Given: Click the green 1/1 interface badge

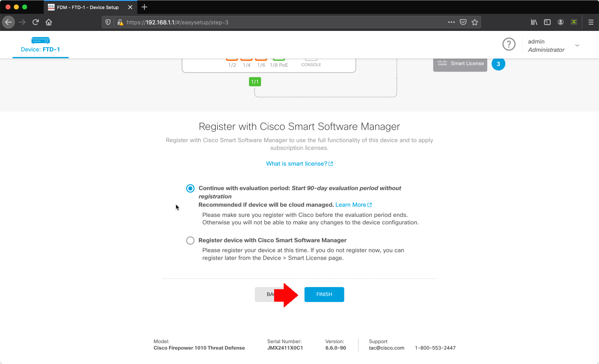Looking at the screenshot, I should (255, 81).
